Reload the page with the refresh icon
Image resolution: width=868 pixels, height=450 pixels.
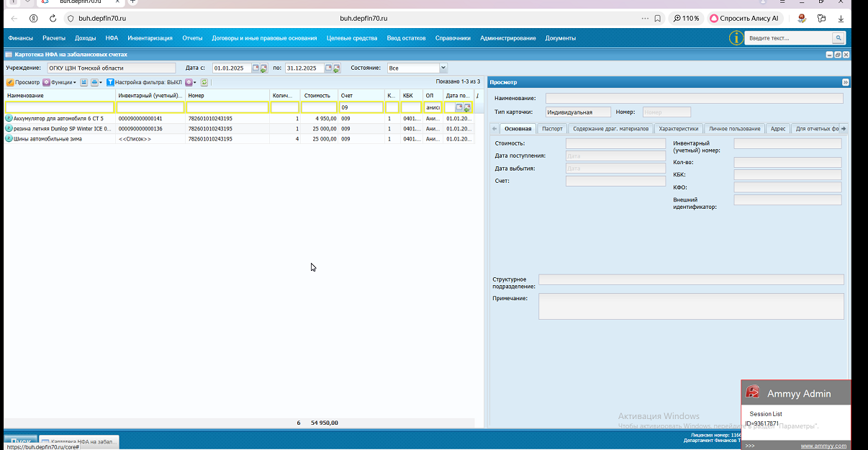[53, 18]
